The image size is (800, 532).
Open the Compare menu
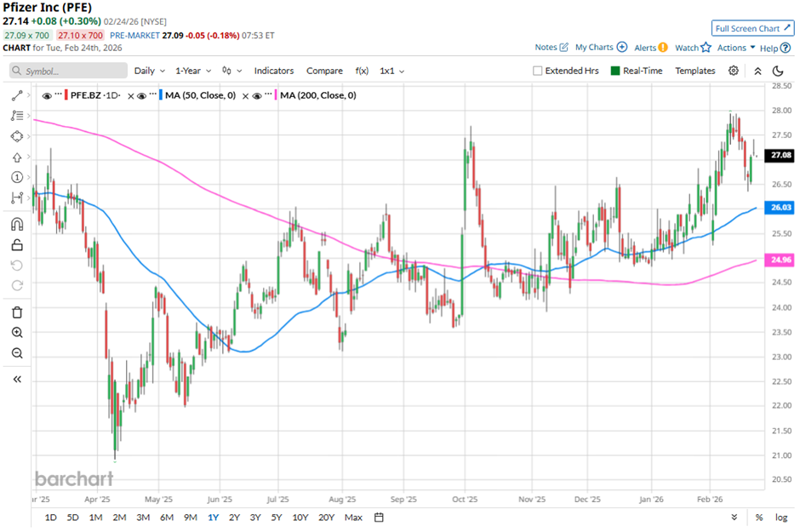click(x=324, y=71)
